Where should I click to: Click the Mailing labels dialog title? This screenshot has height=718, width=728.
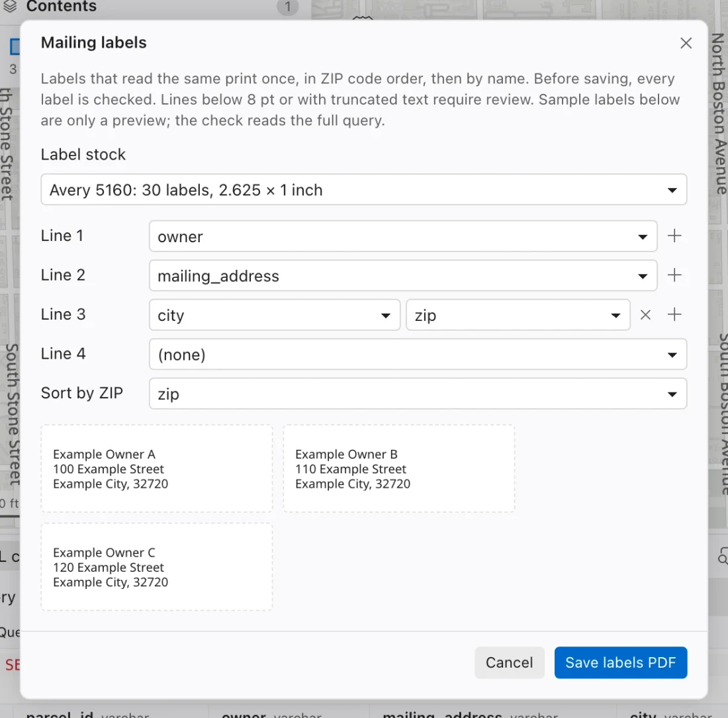pos(94,43)
